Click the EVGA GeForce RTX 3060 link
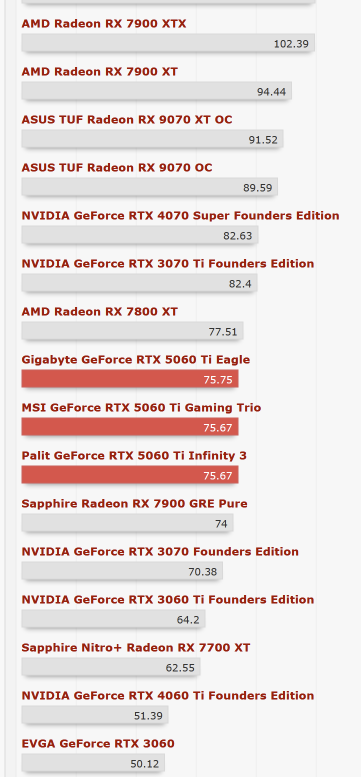Screen dimensions: 361x777 tap(98, 744)
